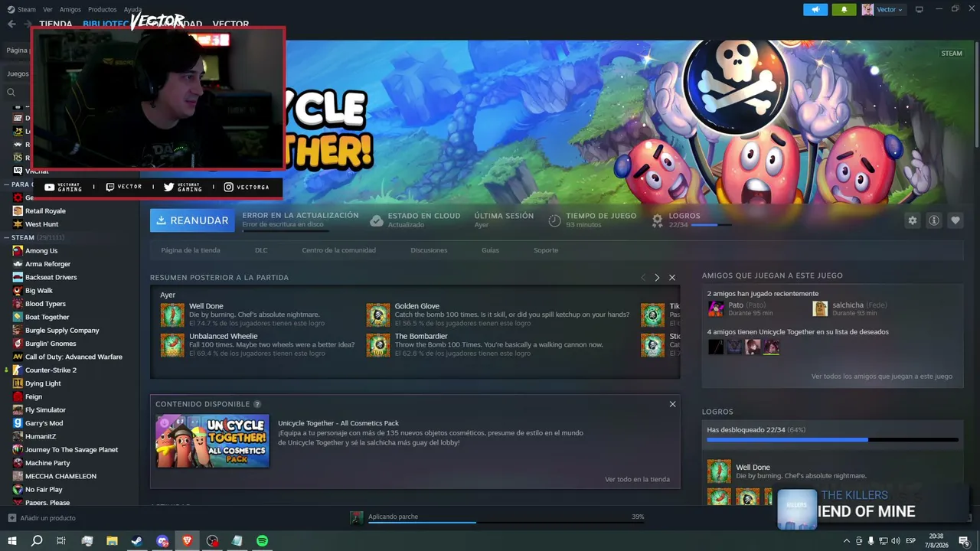This screenshot has height=551, width=980.
Task: Select Boat Together in the library
Action: click(x=47, y=317)
